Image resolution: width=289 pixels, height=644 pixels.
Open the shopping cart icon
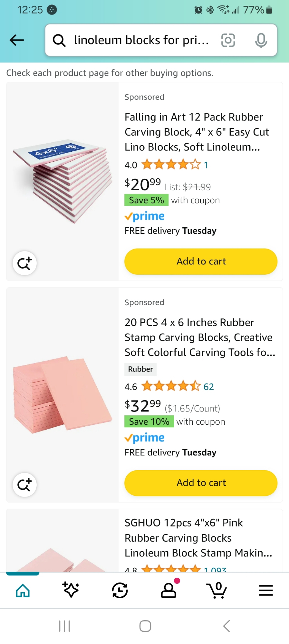click(x=217, y=591)
